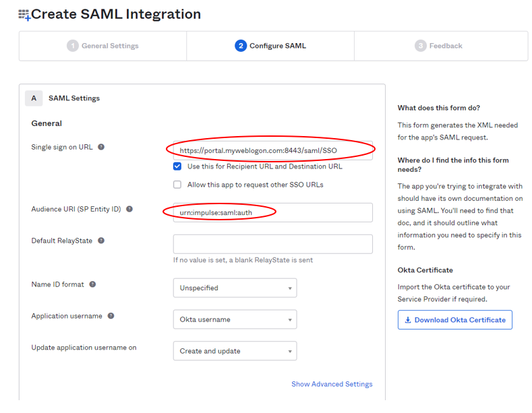Click into the Audience URI field

273,213
